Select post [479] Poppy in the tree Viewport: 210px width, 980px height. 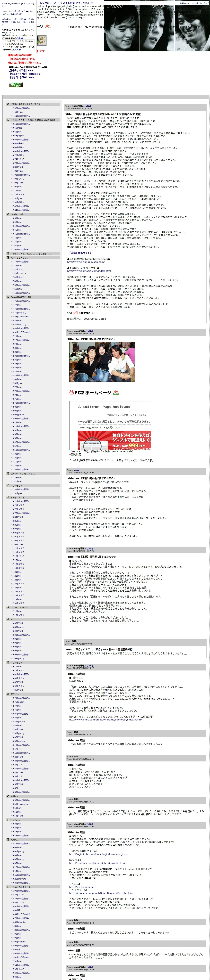point(19,313)
